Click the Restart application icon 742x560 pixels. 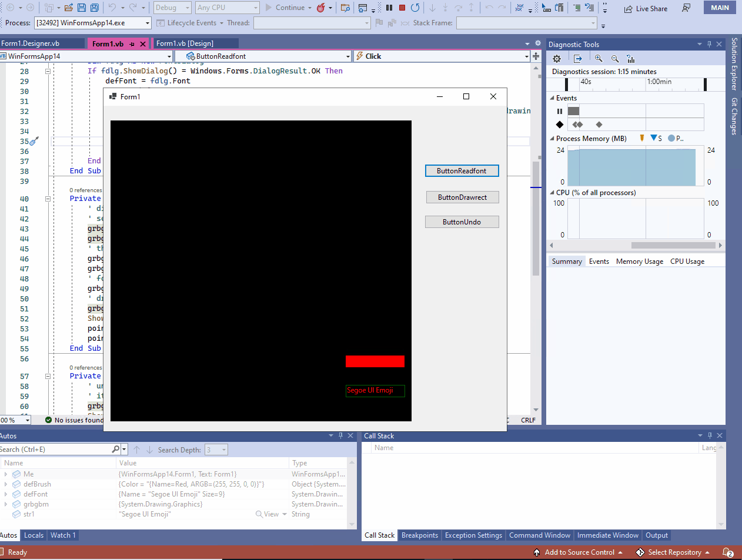[416, 8]
